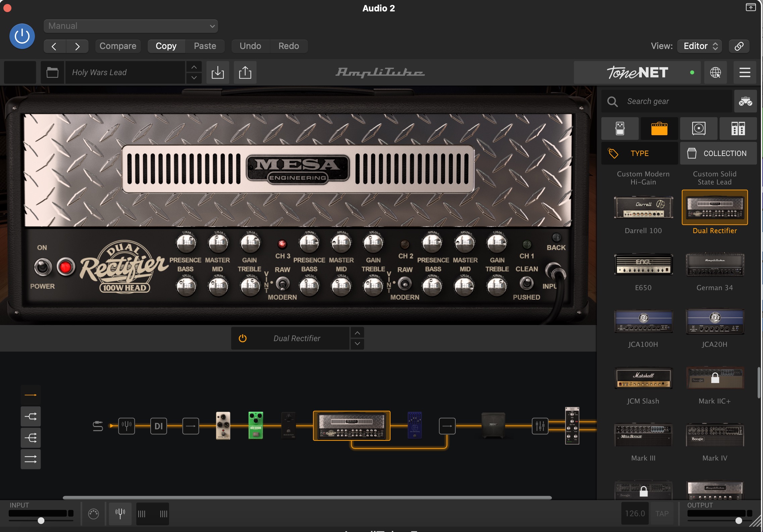Click the mixer block in chain
Screen dimensions: 763x532
540,426
